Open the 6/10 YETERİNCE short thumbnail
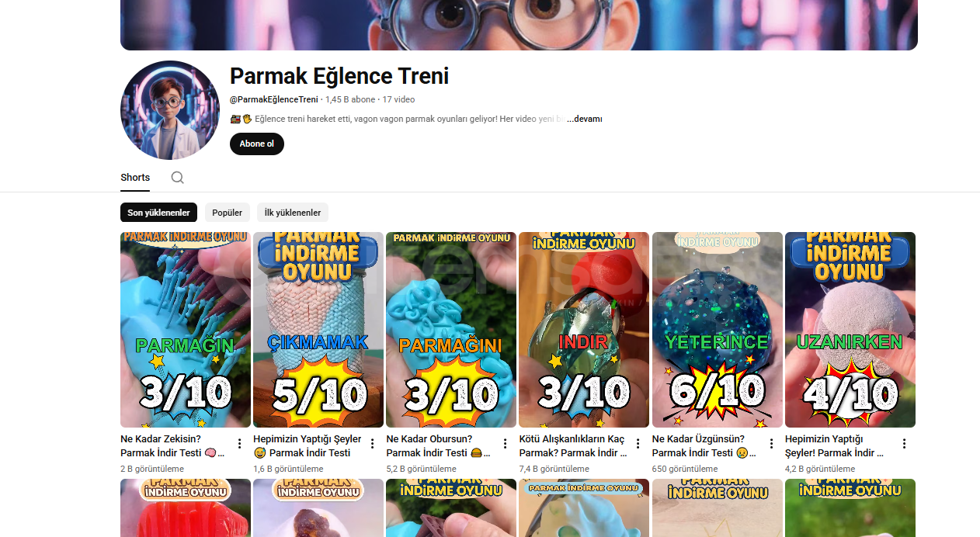Viewport: 980px width, 537px height. [x=718, y=330]
